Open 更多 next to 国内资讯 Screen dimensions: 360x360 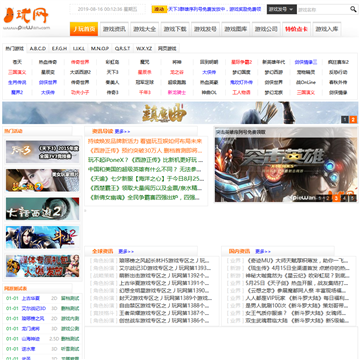click(263, 251)
